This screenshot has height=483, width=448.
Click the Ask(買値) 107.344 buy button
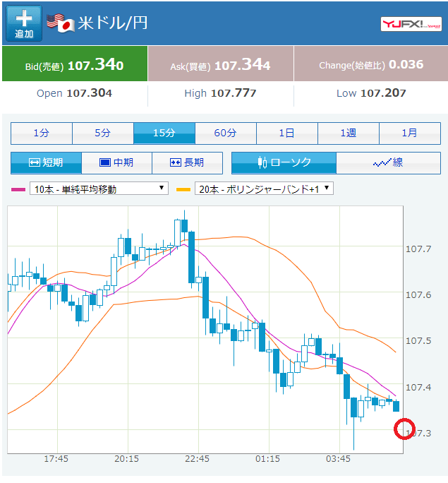pos(220,65)
